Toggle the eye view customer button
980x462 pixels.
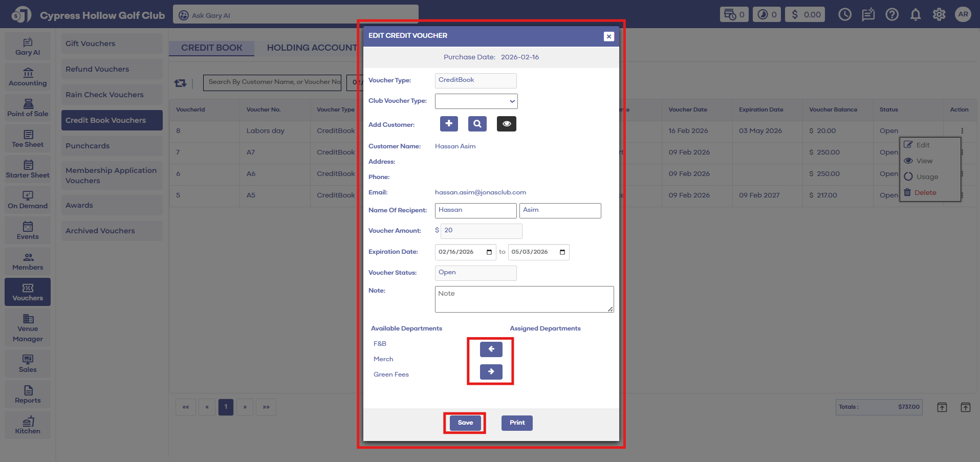506,124
